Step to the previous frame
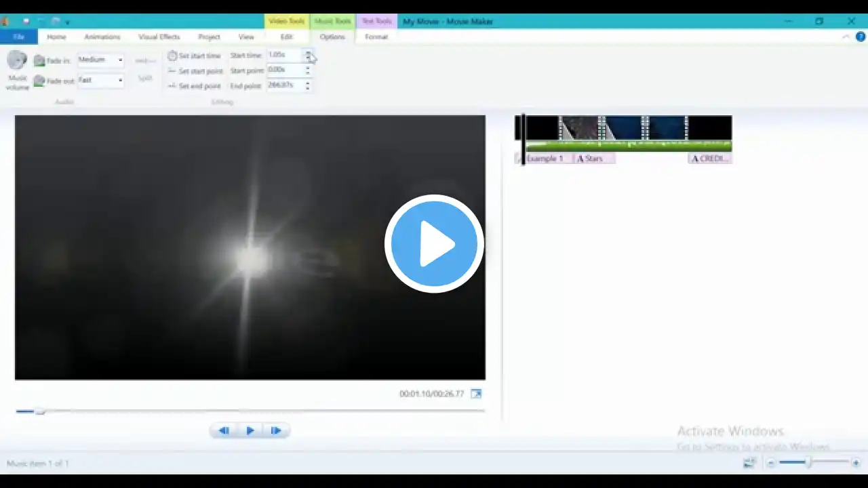The height and width of the screenshot is (488, 868). click(223, 430)
